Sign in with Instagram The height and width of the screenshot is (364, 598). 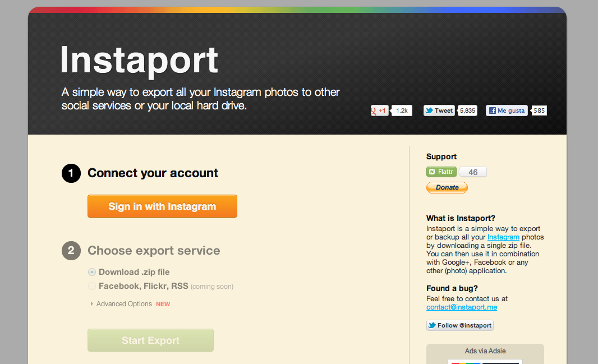[x=162, y=206]
